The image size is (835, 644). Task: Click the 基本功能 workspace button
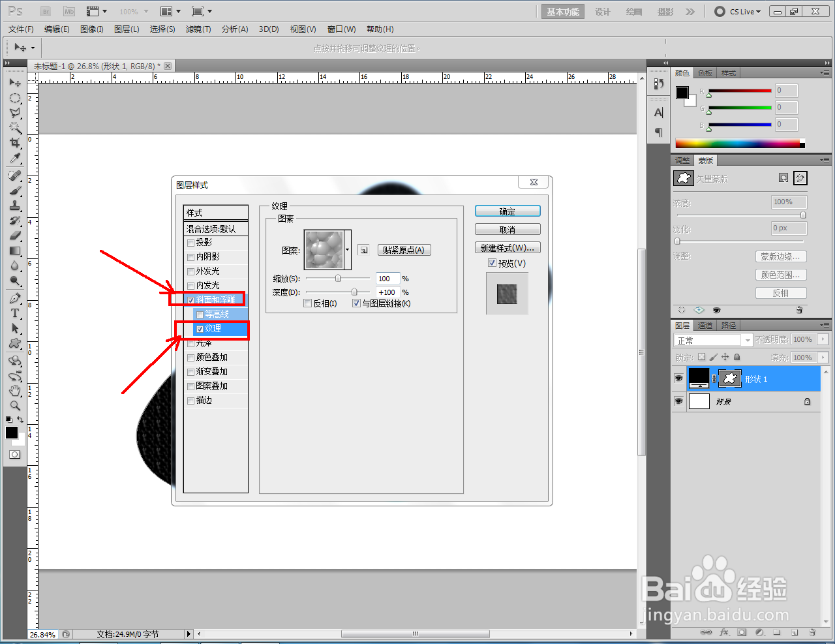(563, 12)
